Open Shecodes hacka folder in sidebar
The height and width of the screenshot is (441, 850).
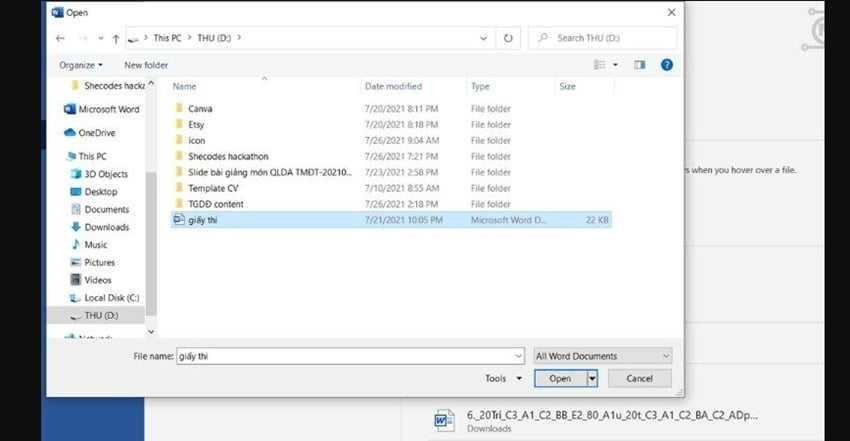tap(108, 86)
